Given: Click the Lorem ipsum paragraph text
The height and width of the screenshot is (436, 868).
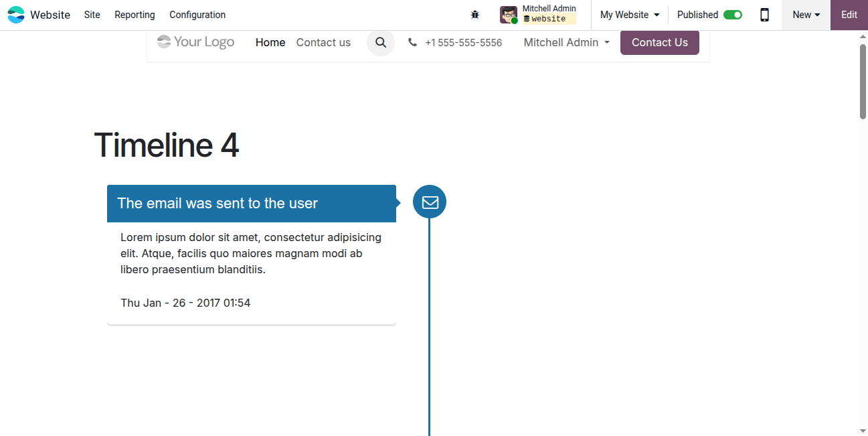Looking at the screenshot, I should (x=251, y=254).
